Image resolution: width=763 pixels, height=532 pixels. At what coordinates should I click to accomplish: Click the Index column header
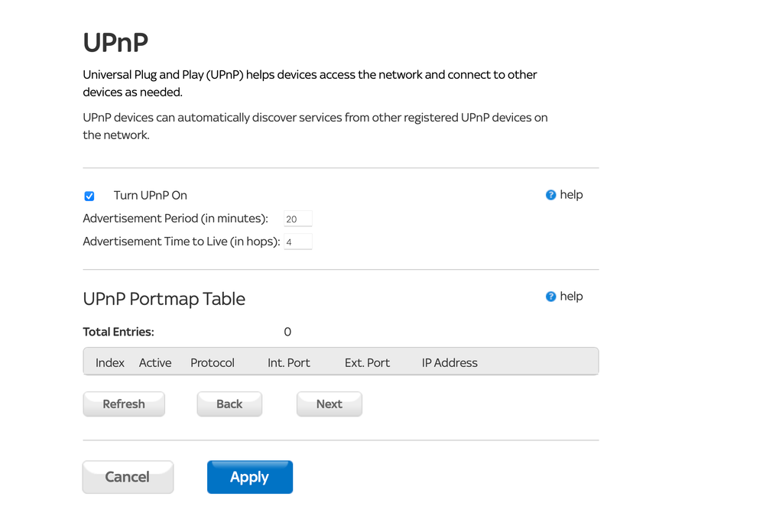click(110, 363)
